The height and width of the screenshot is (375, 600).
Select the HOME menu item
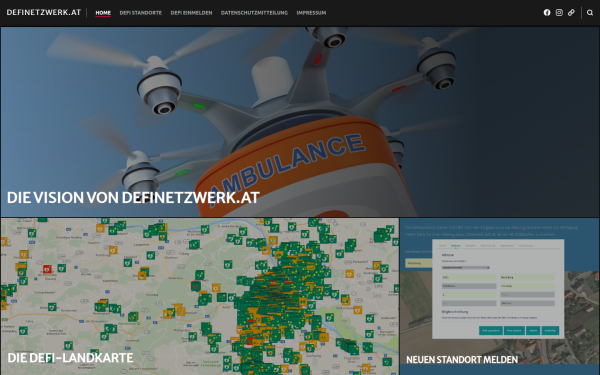click(x=103, y=13)
